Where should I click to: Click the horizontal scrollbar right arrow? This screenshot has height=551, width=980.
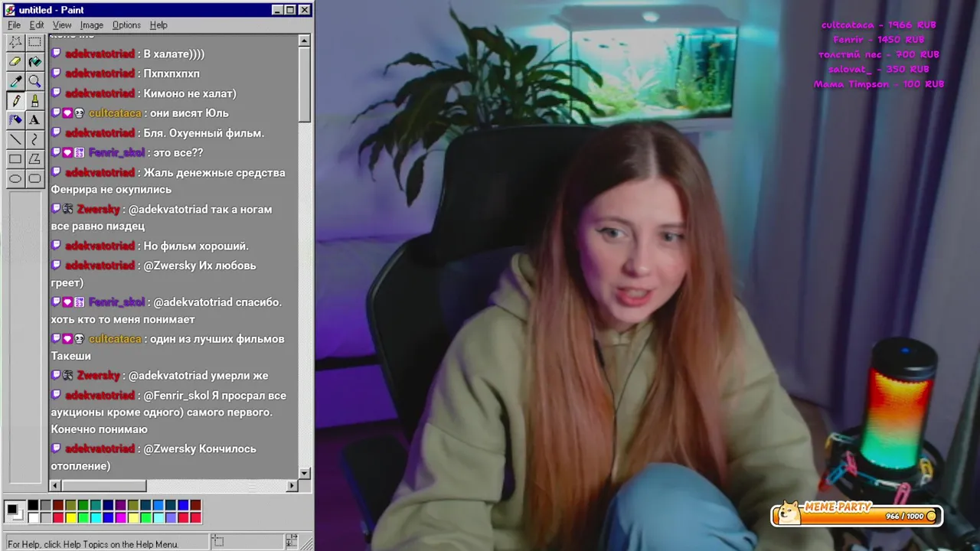[x=292, y=486]
